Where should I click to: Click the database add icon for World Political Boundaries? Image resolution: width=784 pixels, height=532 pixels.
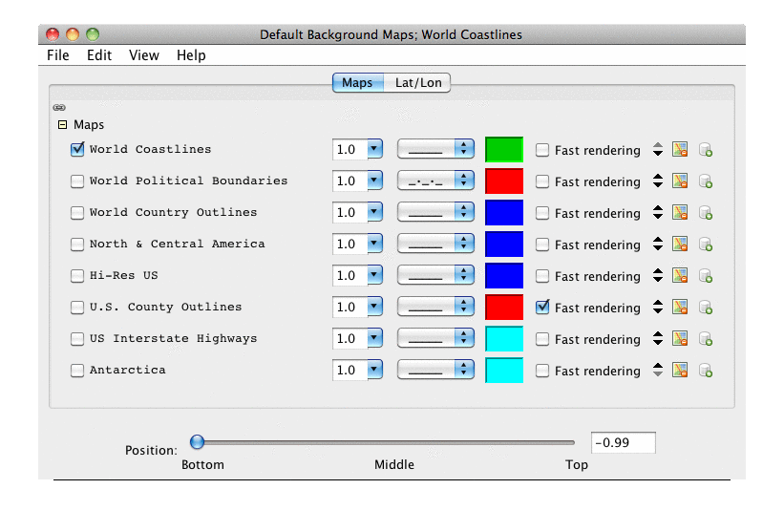tap(706, 181)
